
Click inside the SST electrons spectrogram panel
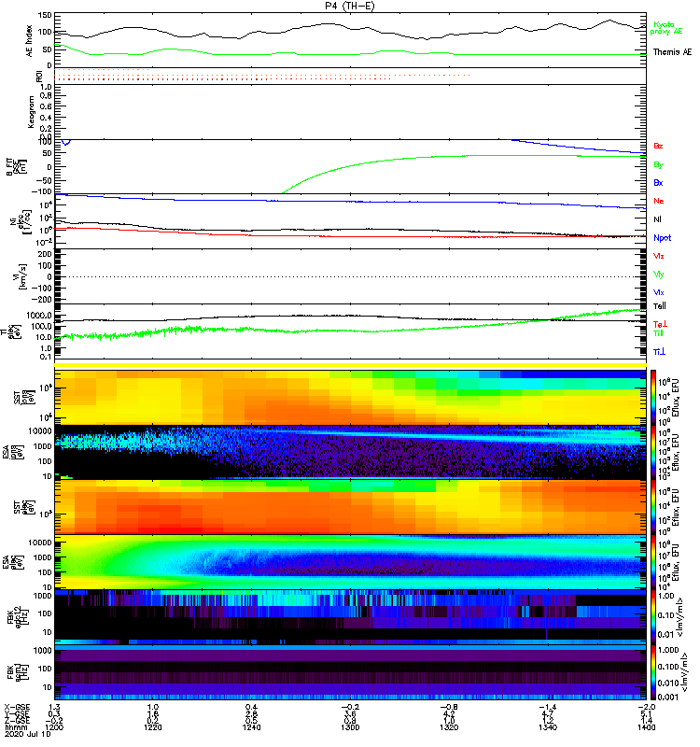(351, 507)
